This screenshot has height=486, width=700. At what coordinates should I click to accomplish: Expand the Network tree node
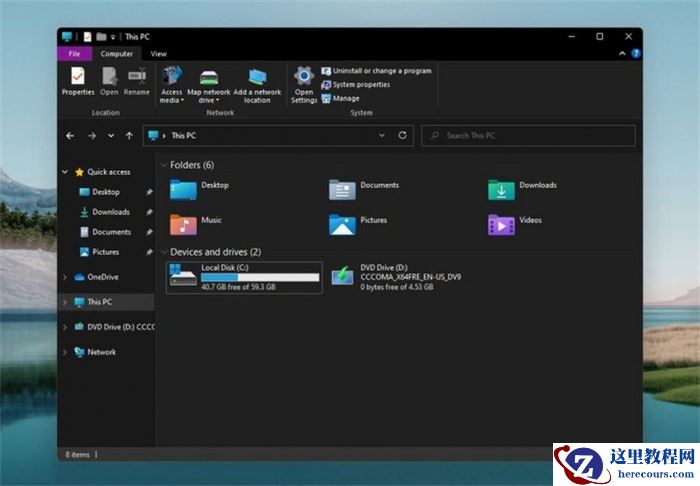pos(65,352)
